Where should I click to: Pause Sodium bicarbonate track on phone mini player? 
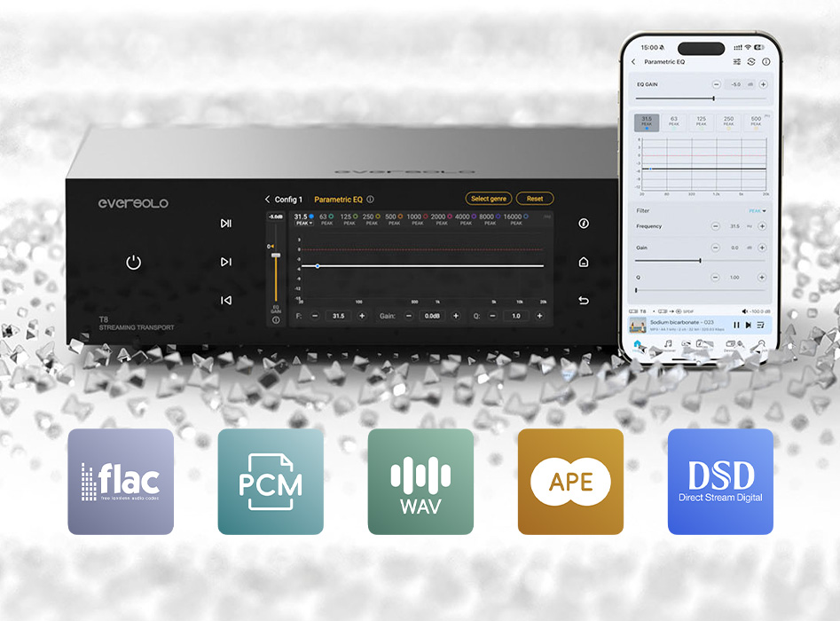[x=736, y=326]
